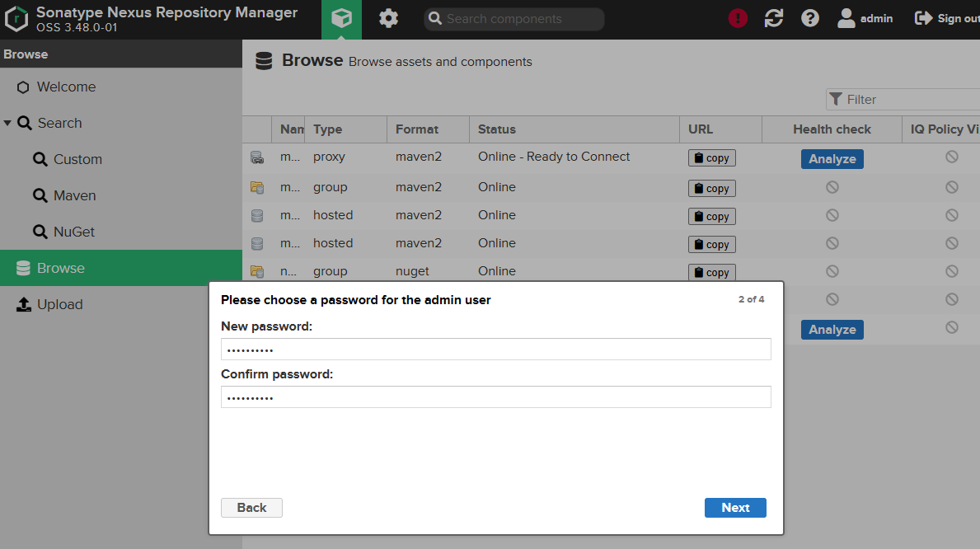Viewport: 980px width, 549px height.
Task: Copy URL of the nuget group repository
Action: [x=712, y=272]
